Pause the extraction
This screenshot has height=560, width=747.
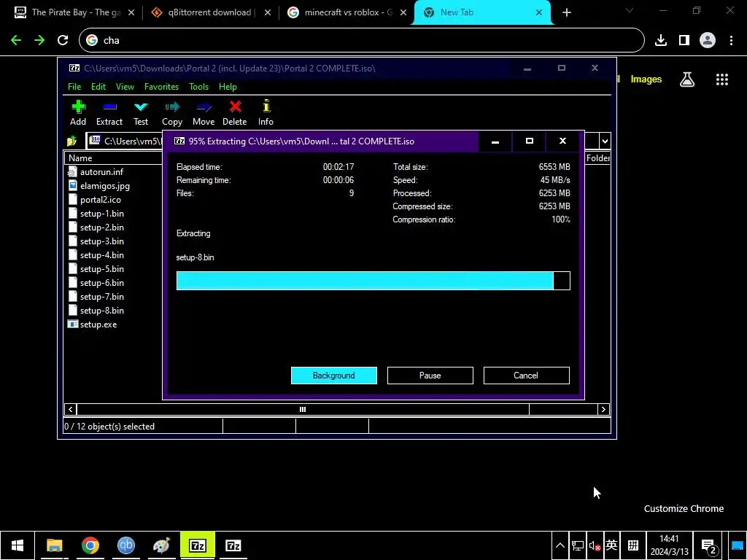(430, 376)
